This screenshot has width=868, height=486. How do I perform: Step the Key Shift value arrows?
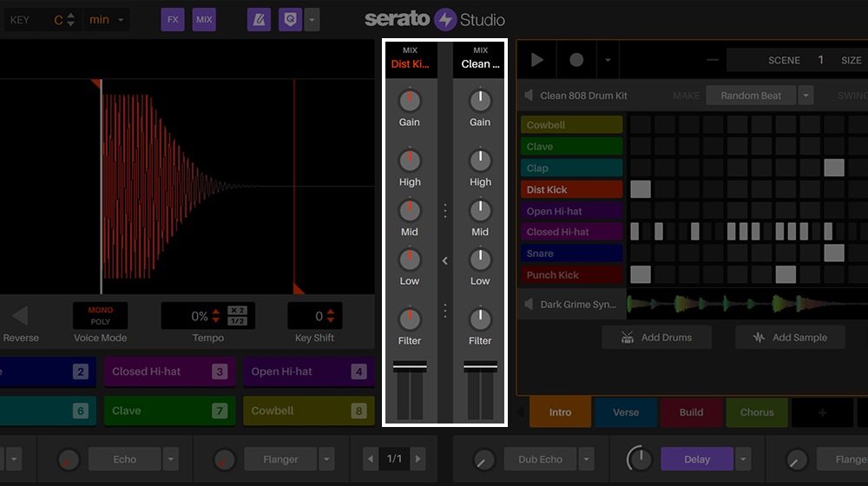[331, 316]
